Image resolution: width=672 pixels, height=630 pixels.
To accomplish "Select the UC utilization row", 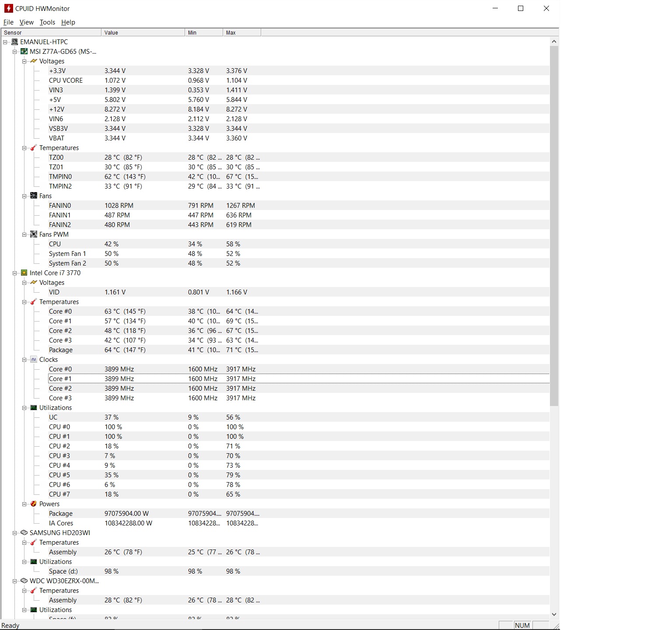I will (299, 417).
